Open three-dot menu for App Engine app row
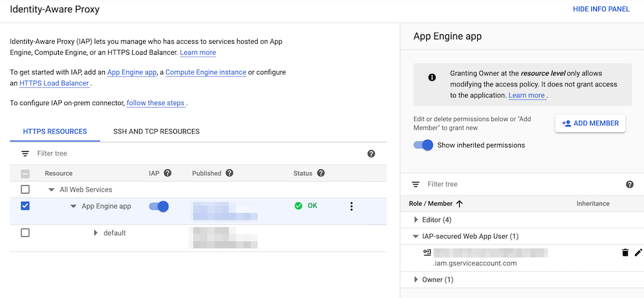644x298 pixels. (x=351, y=206)
